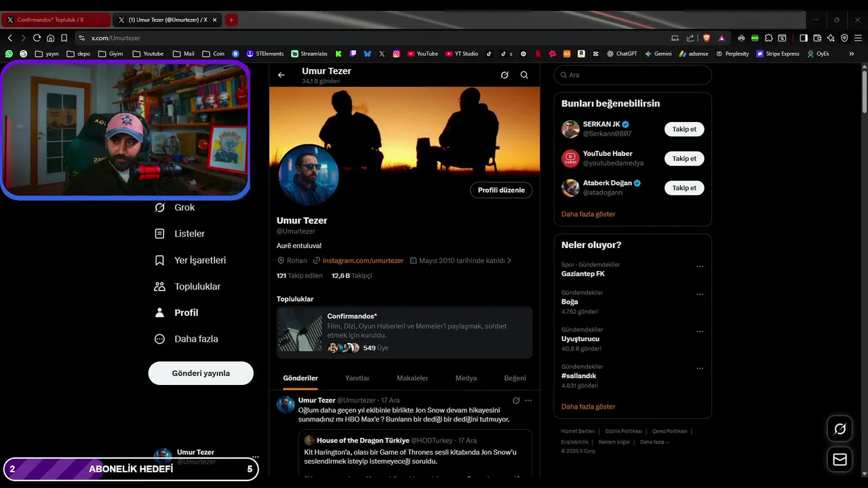This screenshot has height=488, width=868.
Task: Open options for #sallandık trend
Action: point(700,369)
